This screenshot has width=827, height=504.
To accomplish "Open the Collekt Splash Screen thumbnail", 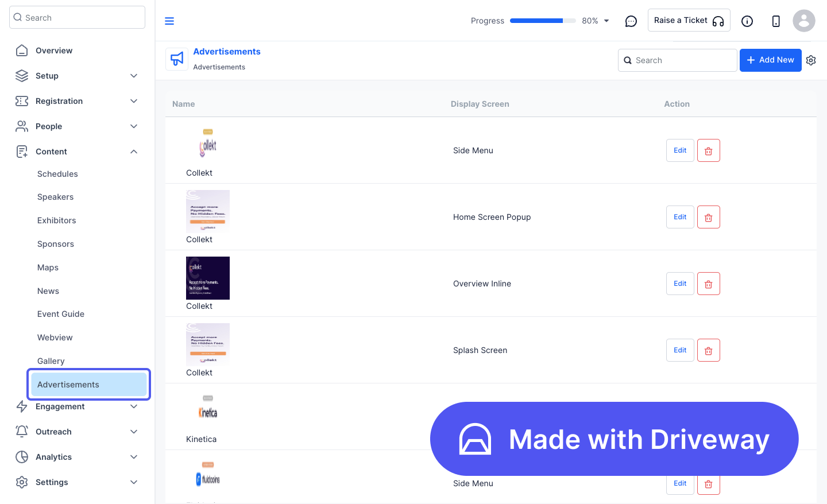I will 208,344.
